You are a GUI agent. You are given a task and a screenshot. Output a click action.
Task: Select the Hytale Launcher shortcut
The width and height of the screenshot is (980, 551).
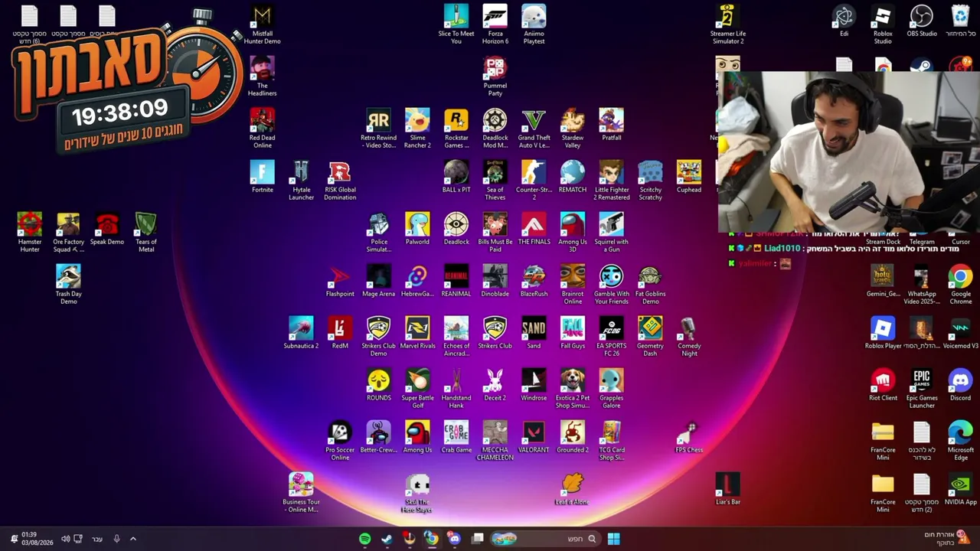301,181
